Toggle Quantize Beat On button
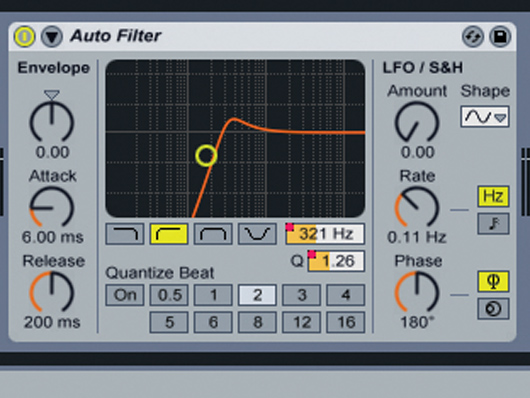This screenshot has height=398, width=530. pos(125,295)
